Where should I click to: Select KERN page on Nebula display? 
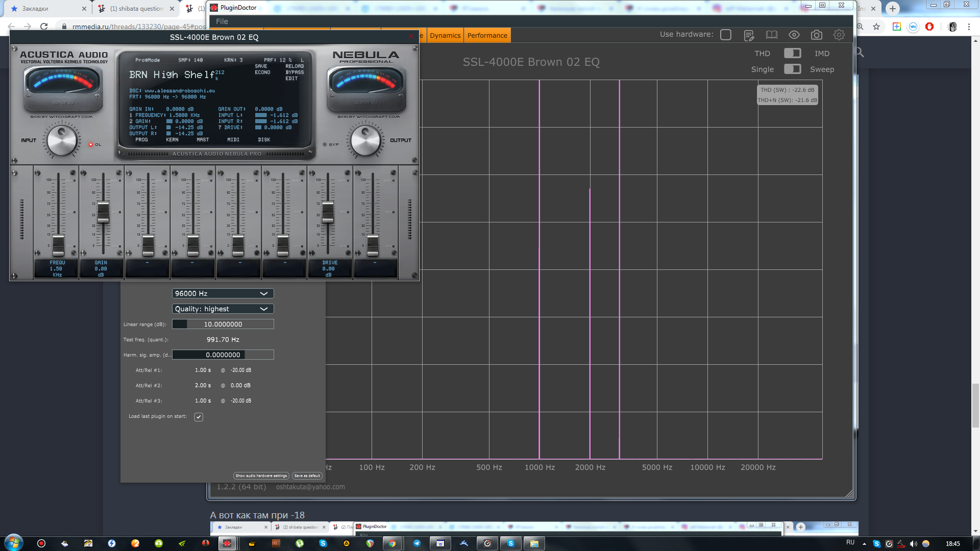[x=173, y=140]
